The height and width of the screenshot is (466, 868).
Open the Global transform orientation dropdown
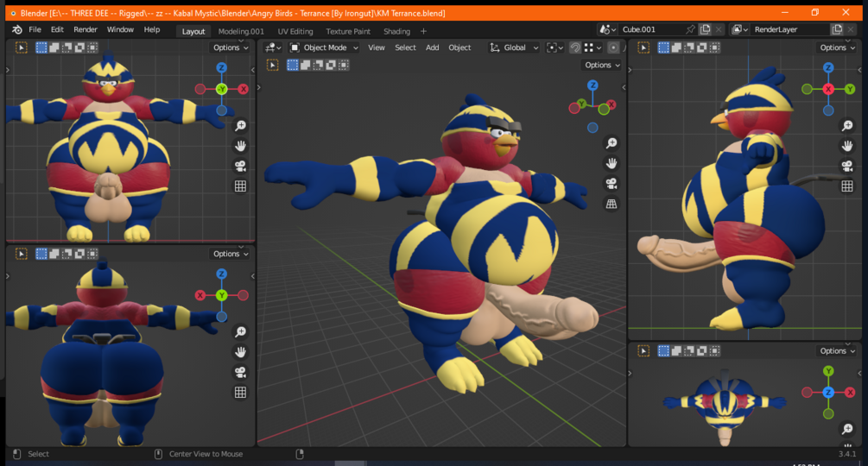click(x=514, y=47)
